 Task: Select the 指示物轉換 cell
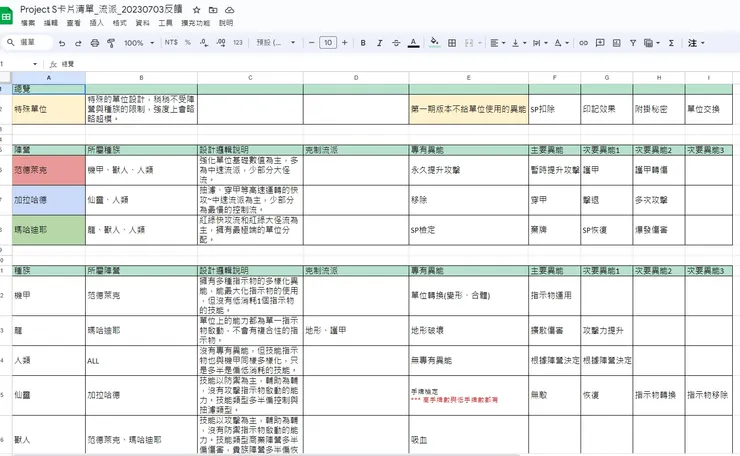(x=659, y=395)
